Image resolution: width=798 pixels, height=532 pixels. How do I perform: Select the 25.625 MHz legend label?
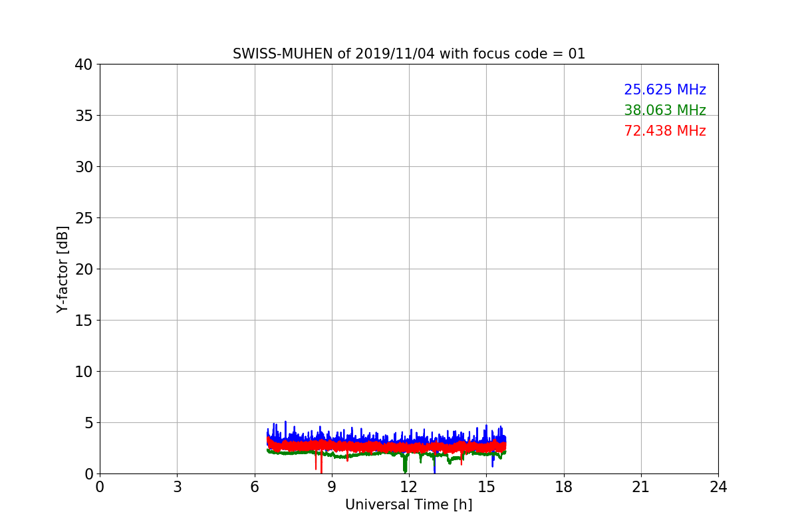point(665,90)
